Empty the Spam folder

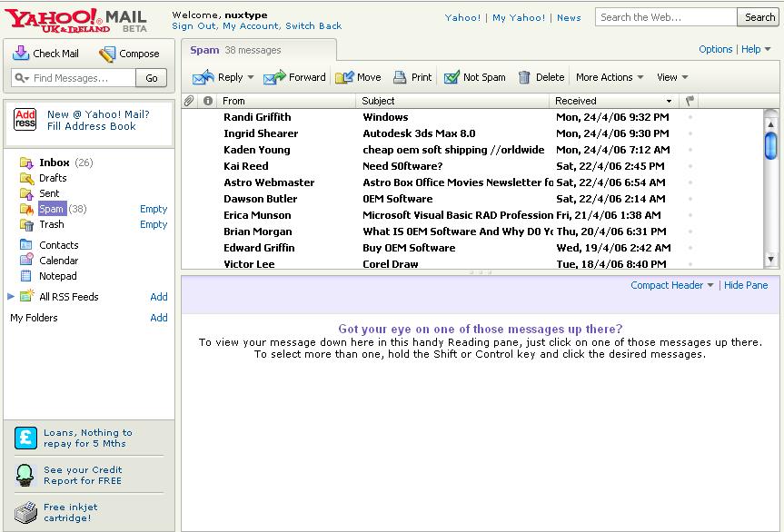[154, 209]
